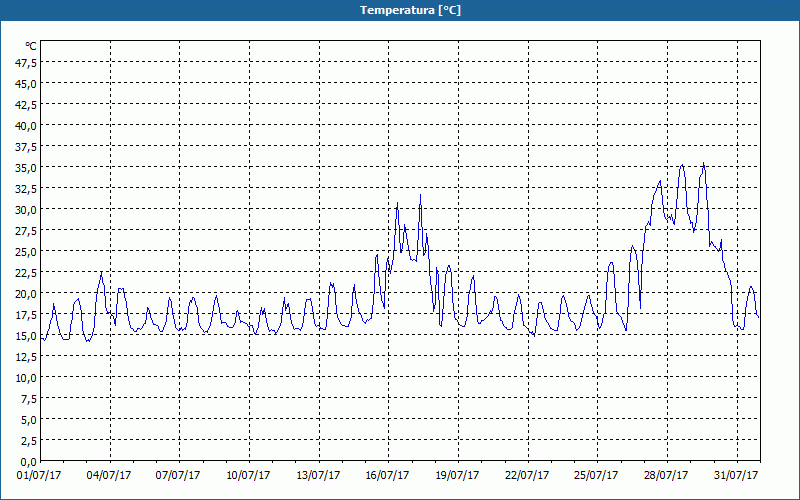Click the Temperatura [°C] title bar
Screen dimensions: 800x500
pyautogui.click(x=400, y=10)
